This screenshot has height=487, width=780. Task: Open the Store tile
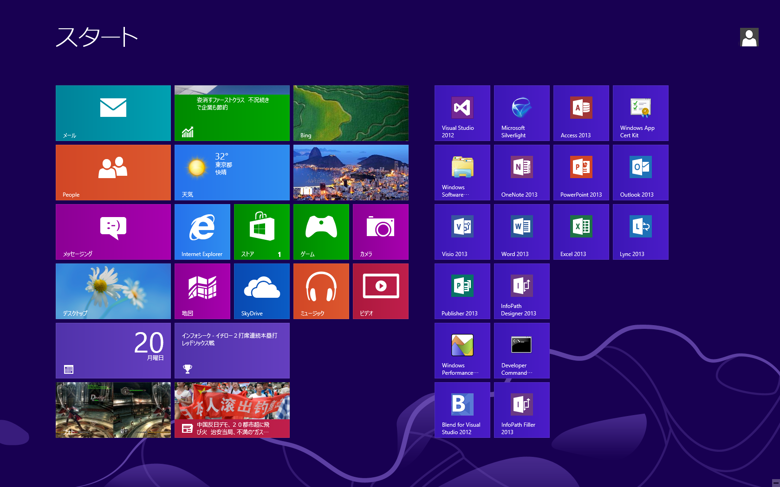point(262,232)
